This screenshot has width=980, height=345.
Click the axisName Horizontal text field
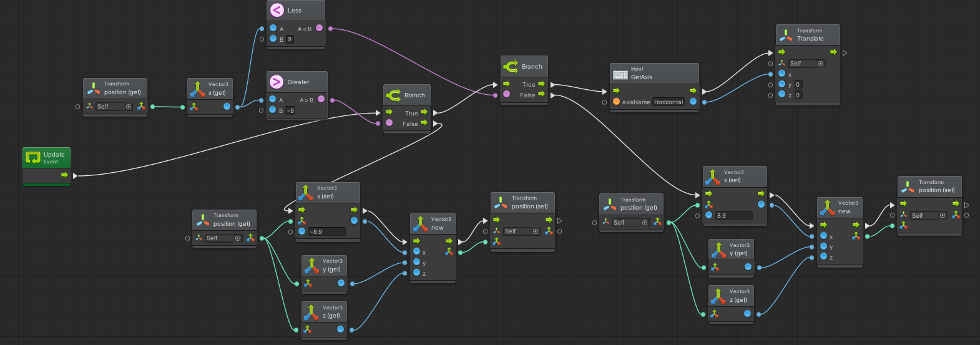coord(668,102)
